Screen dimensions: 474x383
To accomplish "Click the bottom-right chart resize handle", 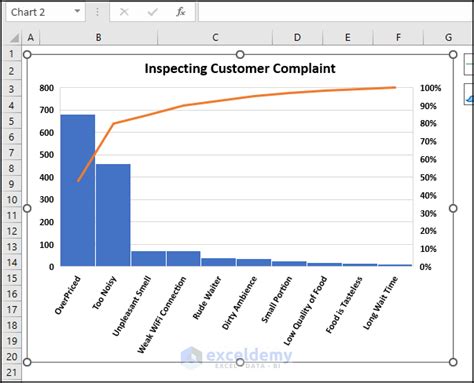I will tap(453, 362).
